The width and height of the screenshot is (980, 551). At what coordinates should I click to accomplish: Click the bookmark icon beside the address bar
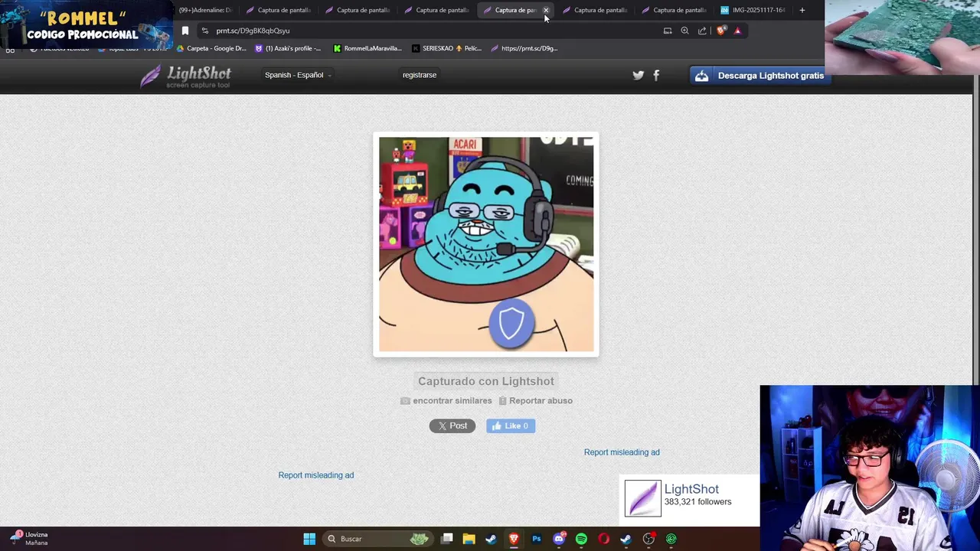point(185,31)
